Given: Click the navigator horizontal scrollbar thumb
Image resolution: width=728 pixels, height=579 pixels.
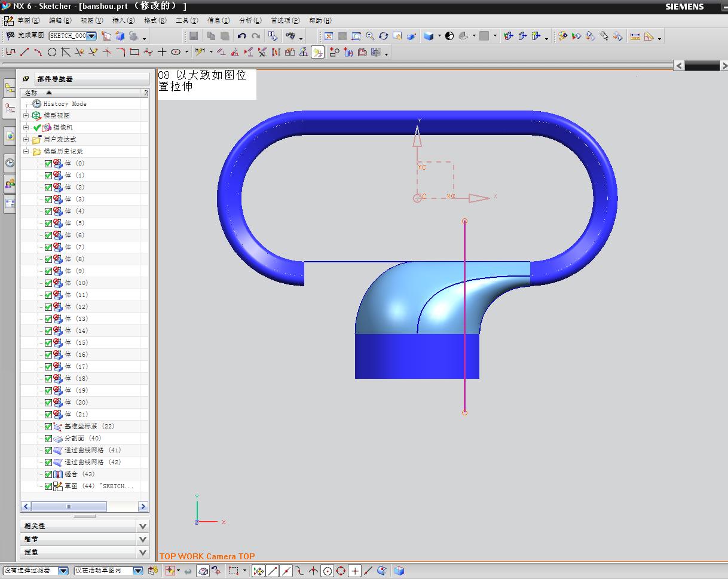Looking at the screenshot, I should pos(69,507).
